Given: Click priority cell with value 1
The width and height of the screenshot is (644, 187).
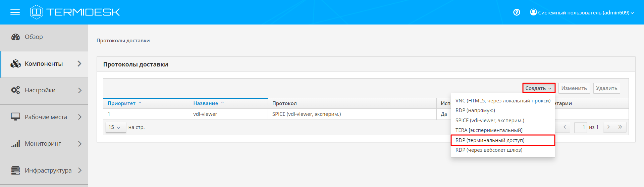Looking at the screenshot, I should click(x=146, y=114).
